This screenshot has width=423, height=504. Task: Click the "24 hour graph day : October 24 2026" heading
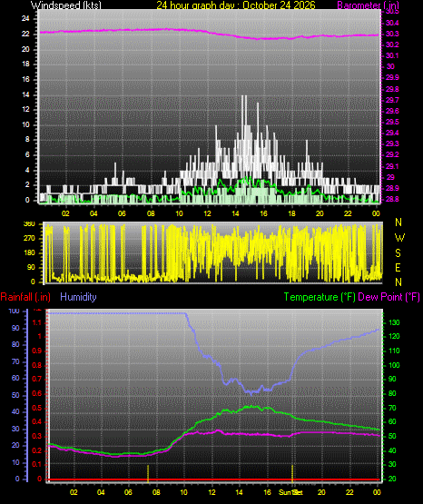point(236,5)
